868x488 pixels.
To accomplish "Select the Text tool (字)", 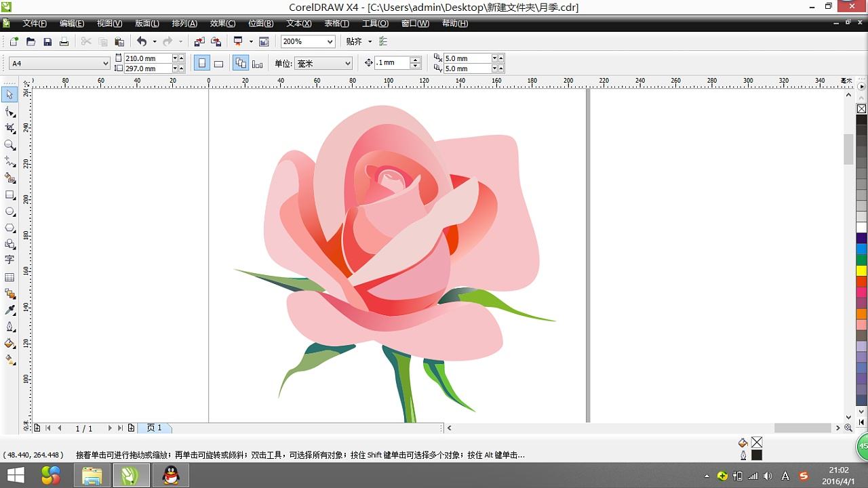I will (x=10, y=260).
